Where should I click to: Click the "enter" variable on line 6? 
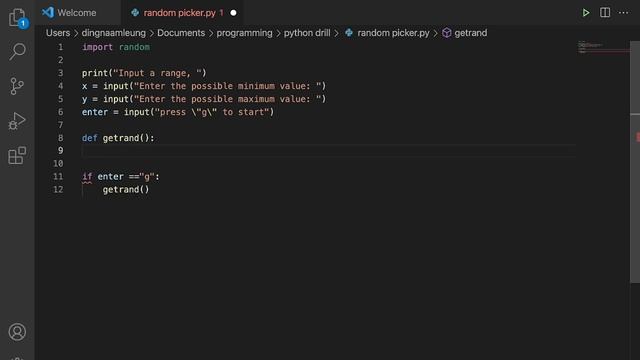pyautogui.click(x=95, y=112)
